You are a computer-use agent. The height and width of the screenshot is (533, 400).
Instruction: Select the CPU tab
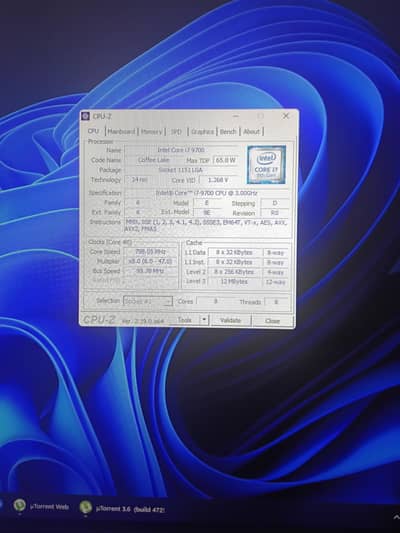93,131
